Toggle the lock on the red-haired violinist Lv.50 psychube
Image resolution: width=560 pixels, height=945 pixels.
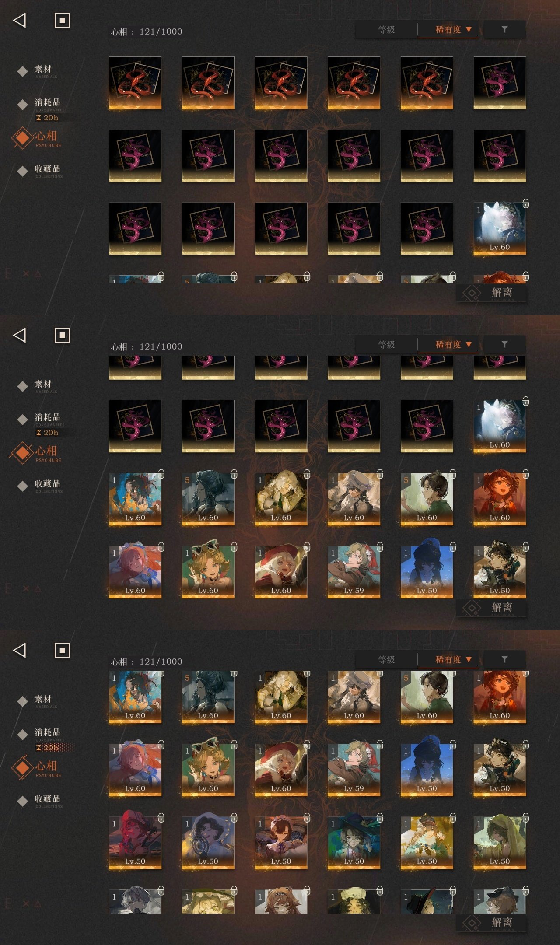pos(161,818)
